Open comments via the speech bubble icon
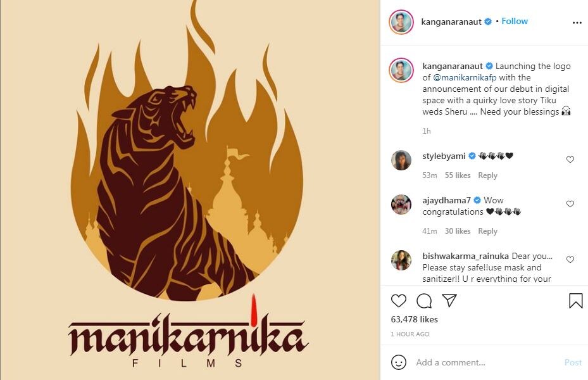Screen dimensions: 588x380 423,301
